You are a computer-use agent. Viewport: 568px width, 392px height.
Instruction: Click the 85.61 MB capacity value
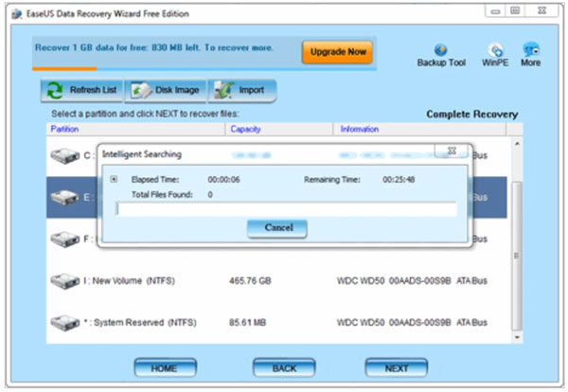(247, 323)
